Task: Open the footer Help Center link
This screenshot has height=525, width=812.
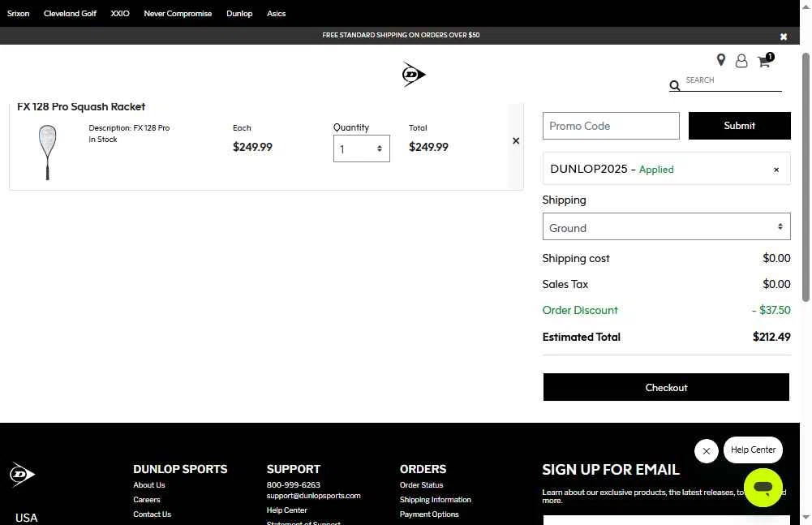Action: point(287,510)
